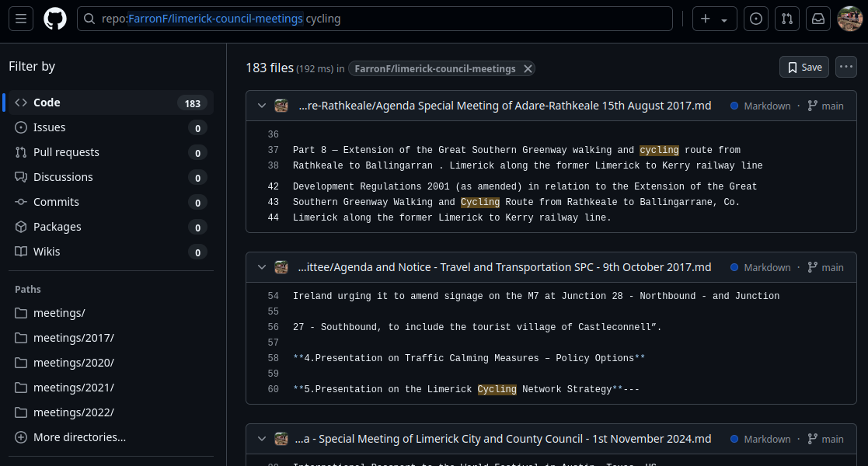This screenshot has height=466, width=868.
Task: Open Adare-Rathkeale 15th August 2017.md file
Action: [x=505, y=106]
